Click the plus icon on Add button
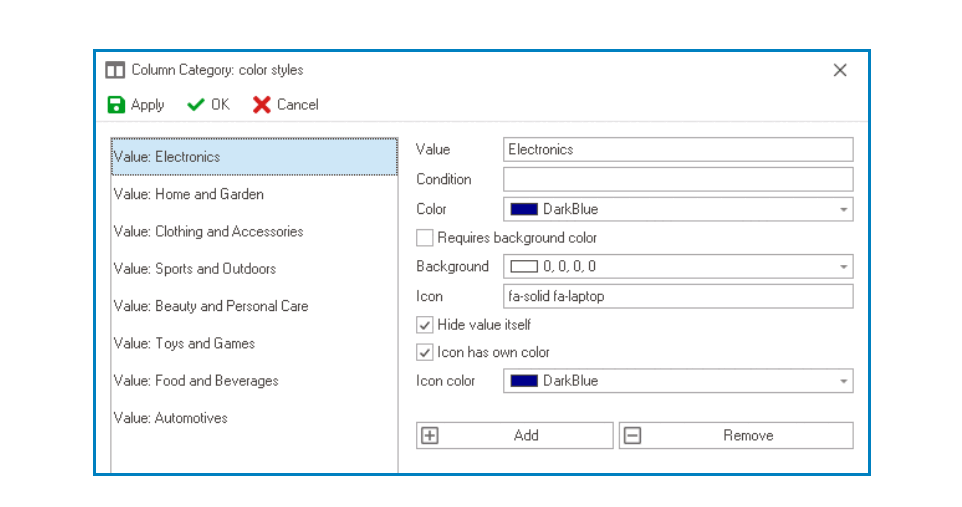 pos(430,436)
